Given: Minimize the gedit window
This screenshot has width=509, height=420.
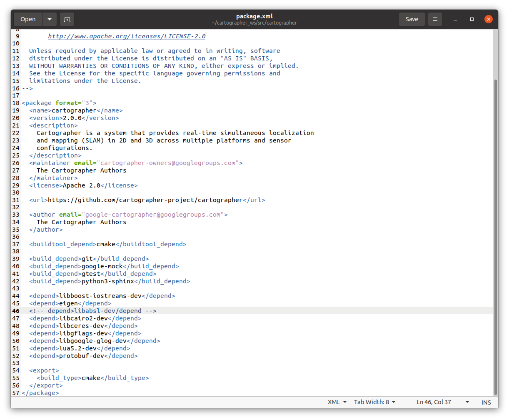Looking at the screenshot, I should [x=455, y=19].
